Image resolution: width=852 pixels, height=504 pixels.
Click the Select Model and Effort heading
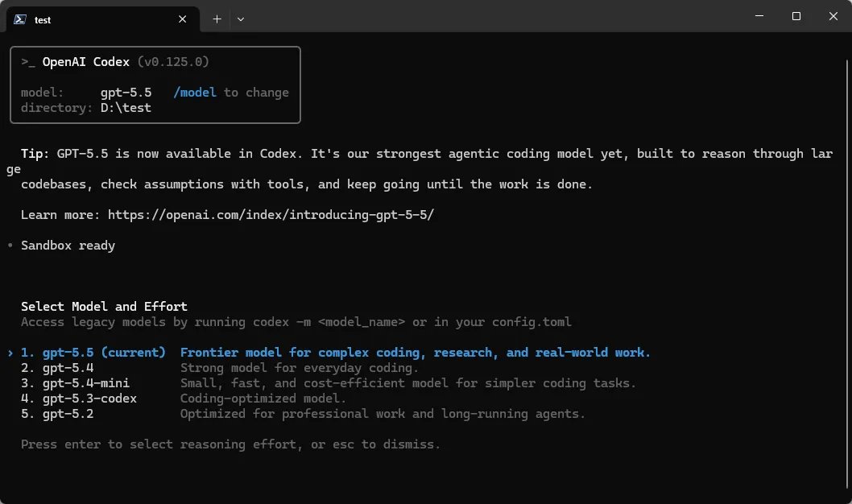104,306
